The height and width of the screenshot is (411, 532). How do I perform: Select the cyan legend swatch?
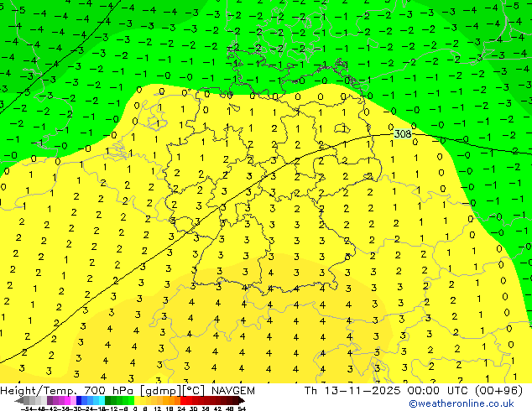102,400
